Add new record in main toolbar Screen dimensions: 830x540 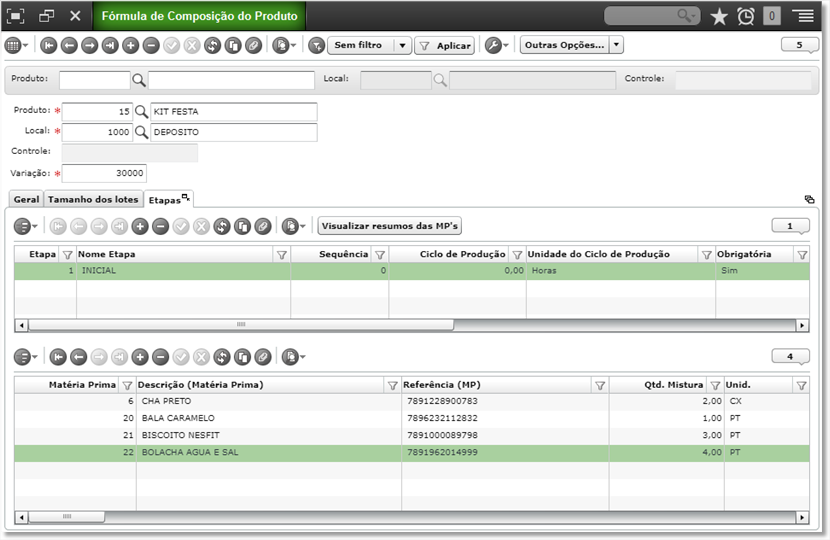click(x=130, y=46)
